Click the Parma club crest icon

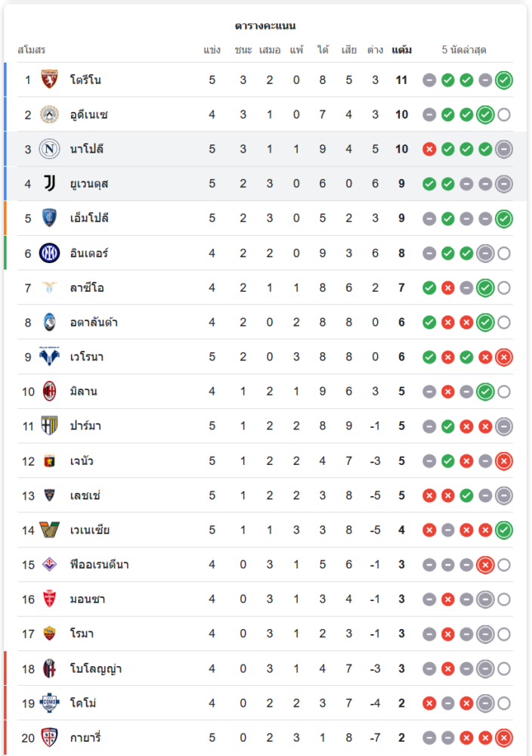point(50,426)
